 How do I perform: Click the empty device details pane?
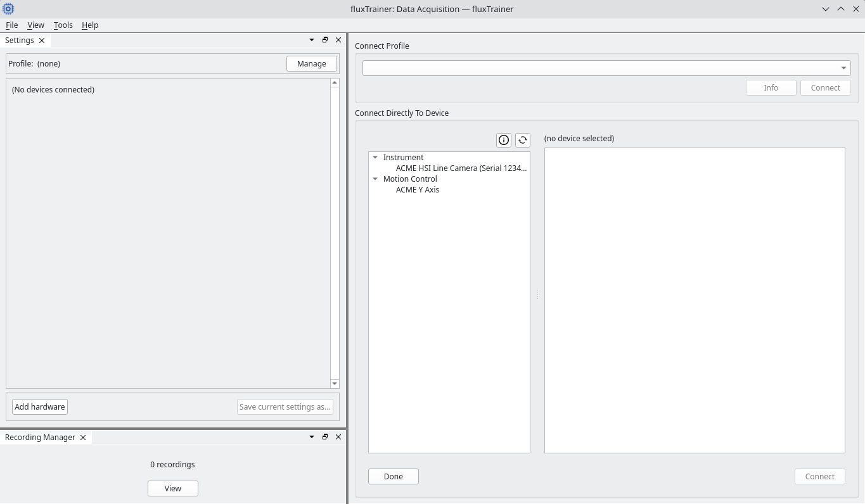coord(695,301)
